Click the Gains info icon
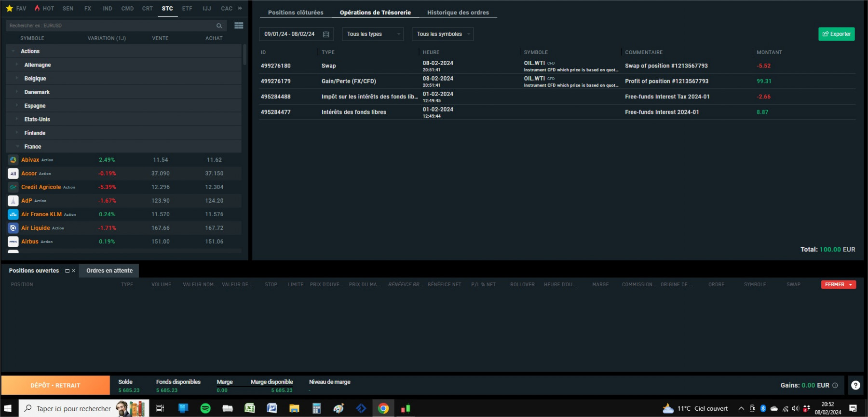Image resolution: width=868 pixels, height=417 pixels. (x=835, y=385)
